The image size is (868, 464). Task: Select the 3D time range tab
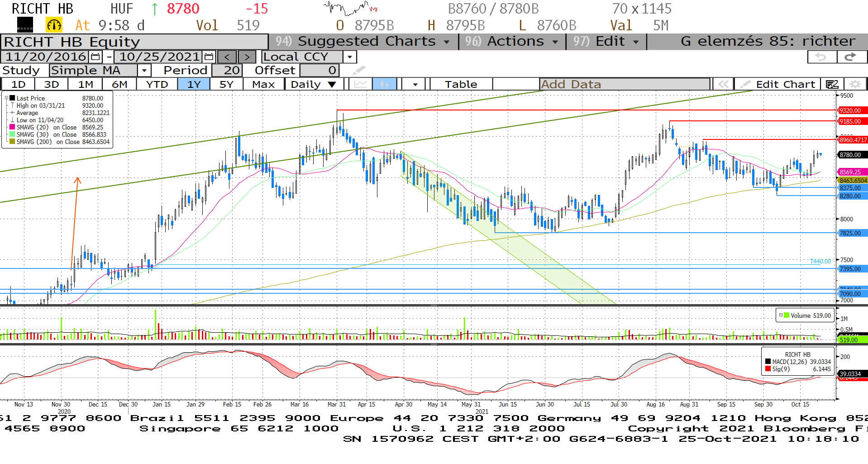click(52, 84)
